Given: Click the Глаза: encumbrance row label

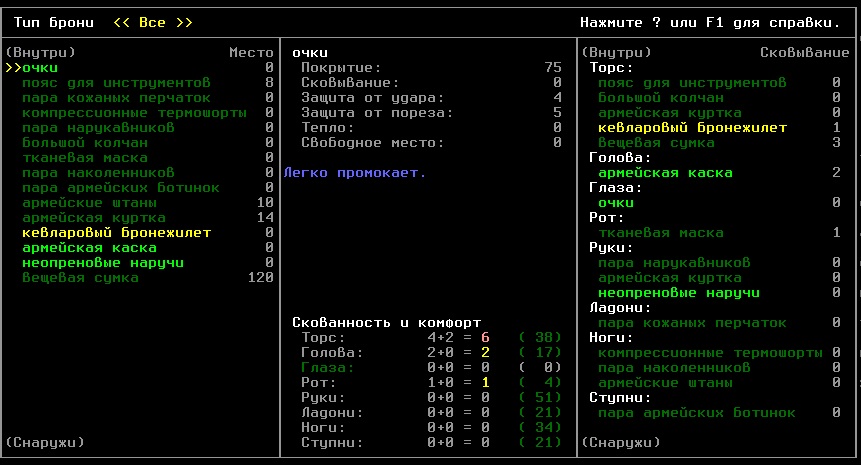Looking at the screenshot, I should pos(327,367).
